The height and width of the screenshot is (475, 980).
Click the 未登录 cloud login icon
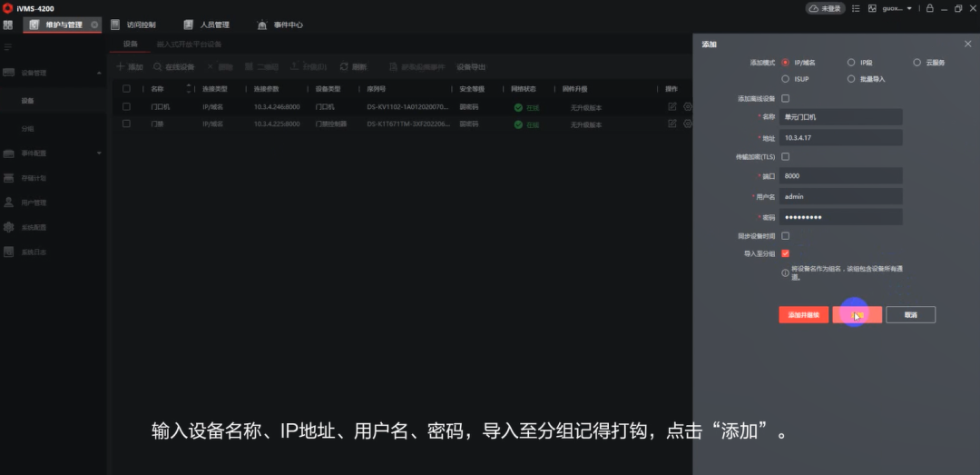(x=825, y=8)
